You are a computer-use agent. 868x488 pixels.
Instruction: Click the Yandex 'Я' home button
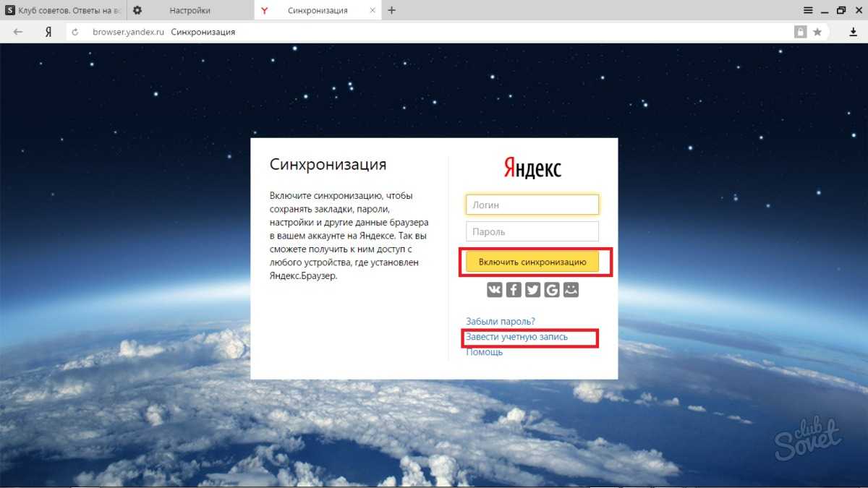tap(48, 32)
